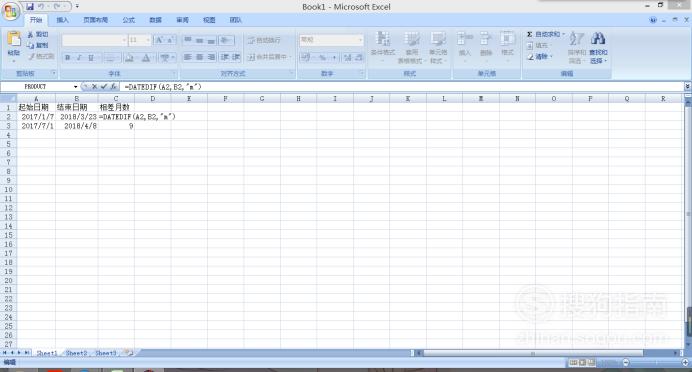Click the Borders button
Image resolution: width=692 pixels, height=372 pixels.
tap(111, 57)
